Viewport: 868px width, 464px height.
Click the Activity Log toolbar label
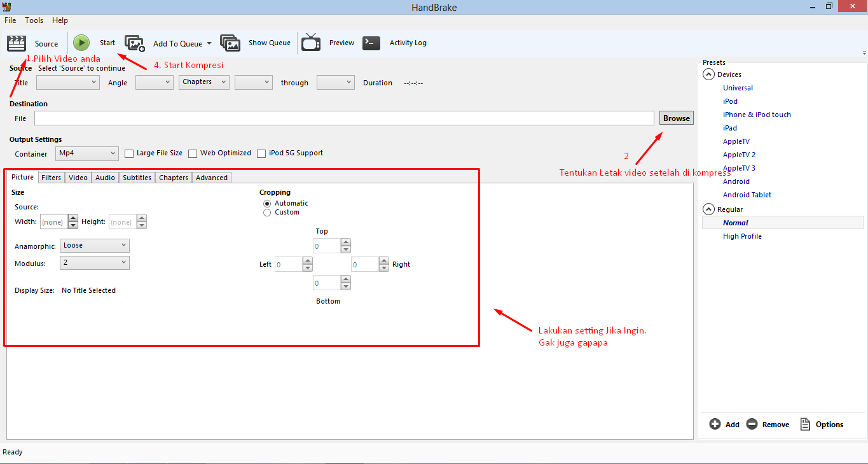[408, 43]
